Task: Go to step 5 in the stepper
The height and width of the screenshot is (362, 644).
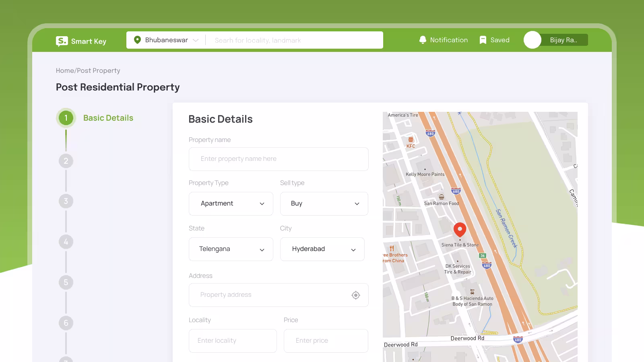Action: (x=66, y=282)
